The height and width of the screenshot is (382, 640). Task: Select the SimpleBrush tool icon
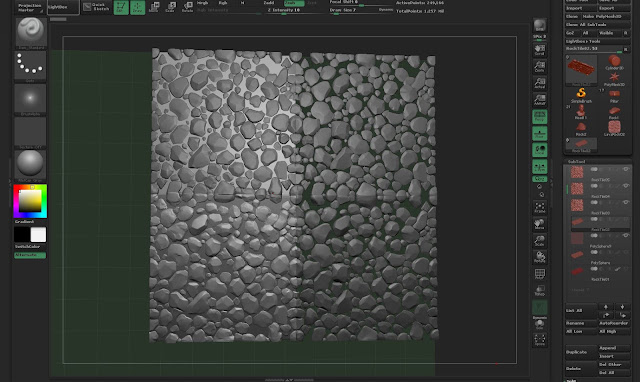[x=581, y=96]
